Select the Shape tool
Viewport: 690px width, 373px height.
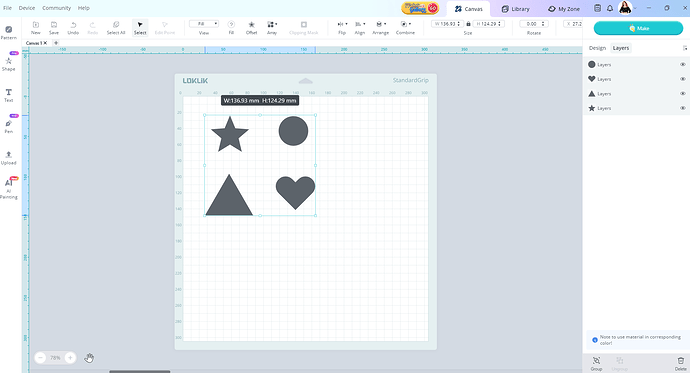[8, 63]
